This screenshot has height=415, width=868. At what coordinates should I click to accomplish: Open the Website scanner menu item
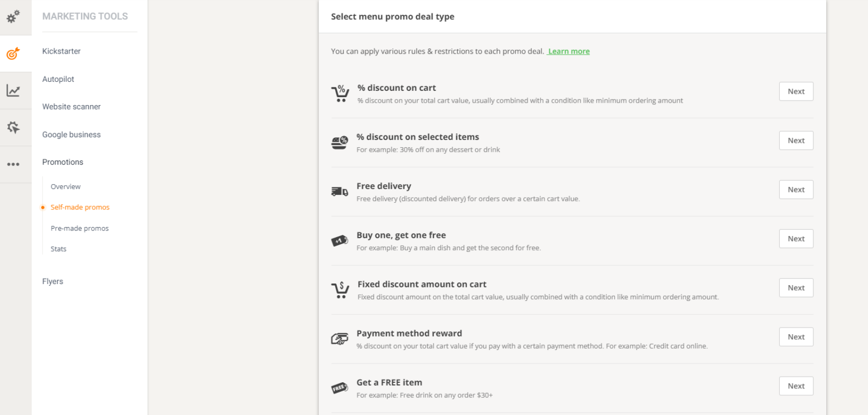pyautogui.click(x=72, y=107)
